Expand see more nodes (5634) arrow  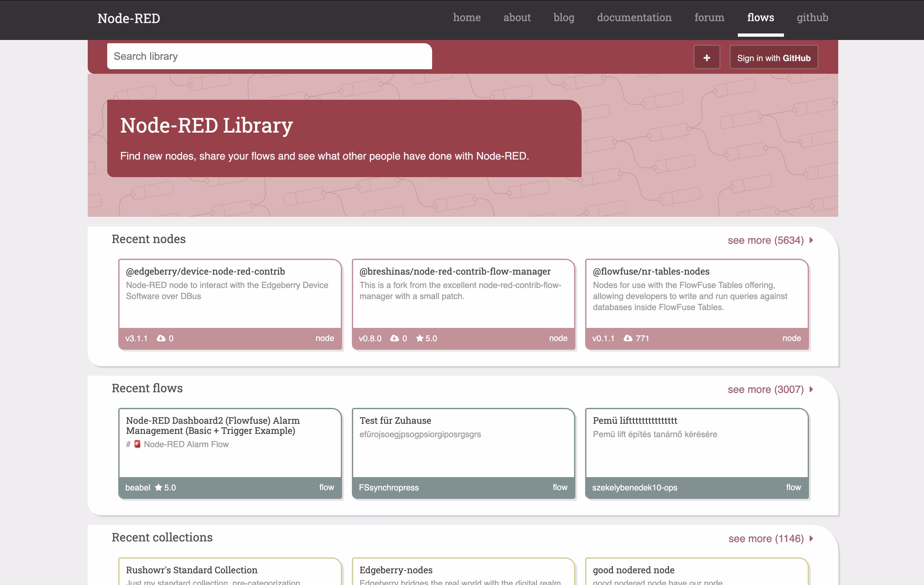pos(811,240)
